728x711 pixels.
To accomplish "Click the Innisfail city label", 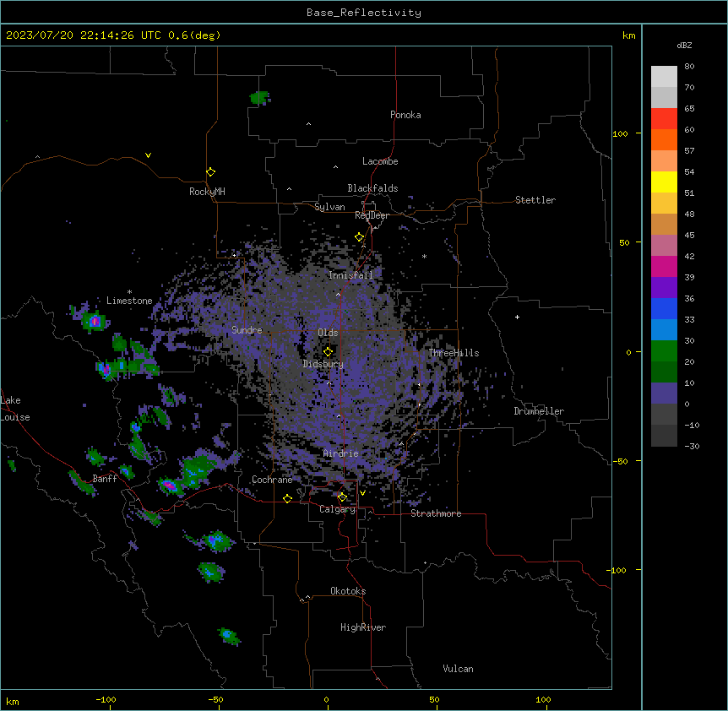I will [350, 275].
